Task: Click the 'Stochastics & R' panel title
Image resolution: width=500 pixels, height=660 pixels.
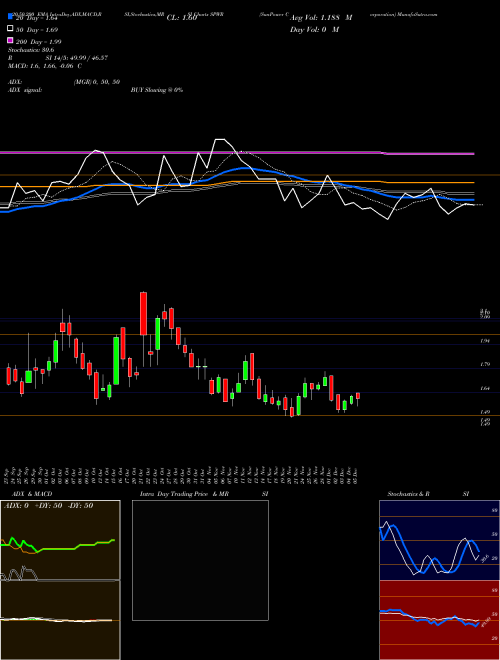Action: 409,494
